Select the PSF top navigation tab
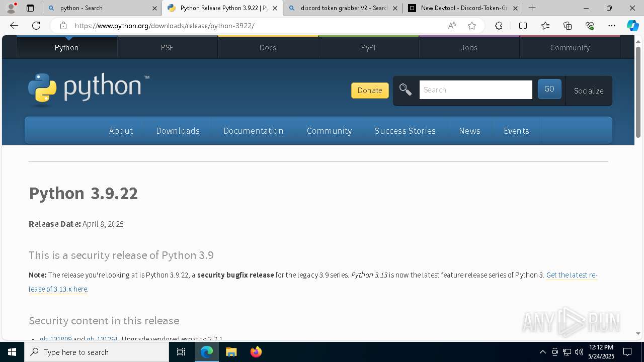This screenshot has width=644, height=362. (x=167, y=47)
